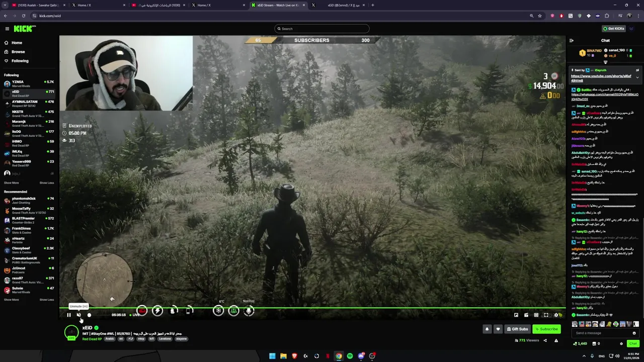Open NKSTR channel in sidebar
The width and height of the screenshot is (644, 362).
point(29,114)
